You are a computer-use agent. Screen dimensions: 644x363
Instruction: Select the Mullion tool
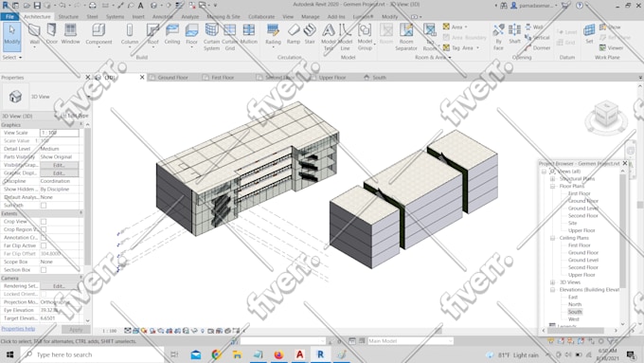pyautogui.click(x=248, y=34)
